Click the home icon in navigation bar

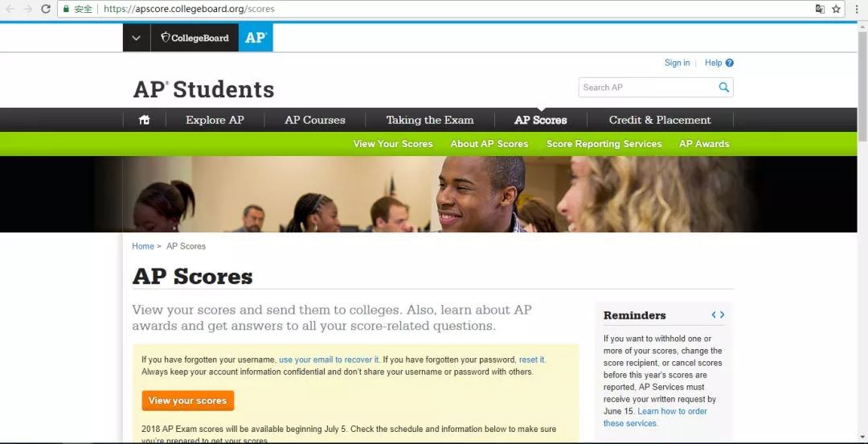click(145, 120)
